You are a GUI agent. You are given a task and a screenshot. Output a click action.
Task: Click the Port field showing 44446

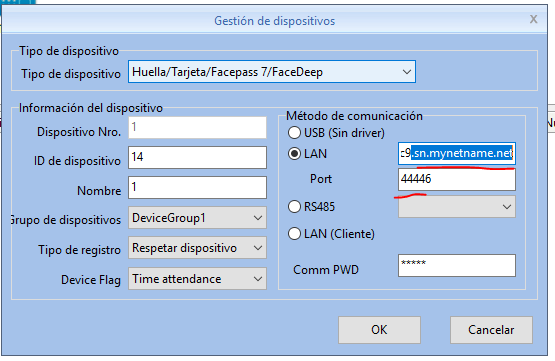457,179
